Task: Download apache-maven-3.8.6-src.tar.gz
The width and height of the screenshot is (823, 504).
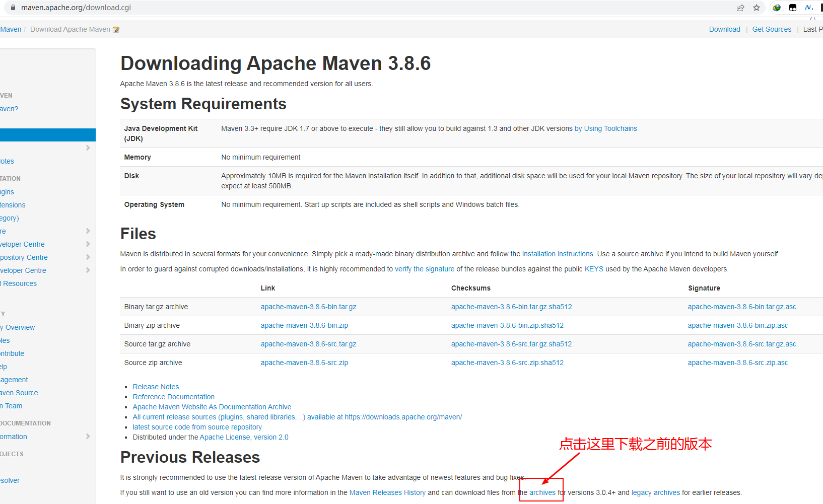Action: pos(308,344)
